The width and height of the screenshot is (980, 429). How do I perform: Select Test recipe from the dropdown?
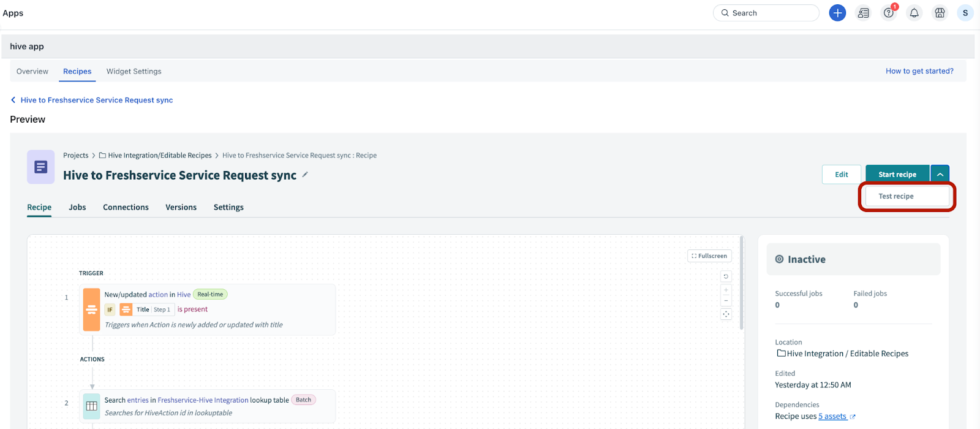click(x=907, y=196)
